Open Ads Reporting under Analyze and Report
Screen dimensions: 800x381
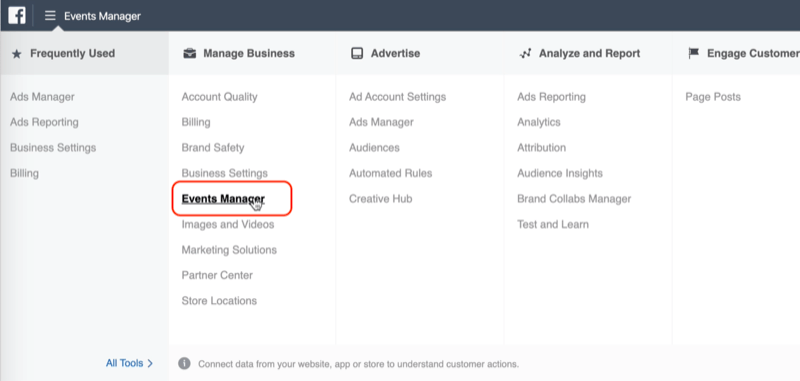552,97
